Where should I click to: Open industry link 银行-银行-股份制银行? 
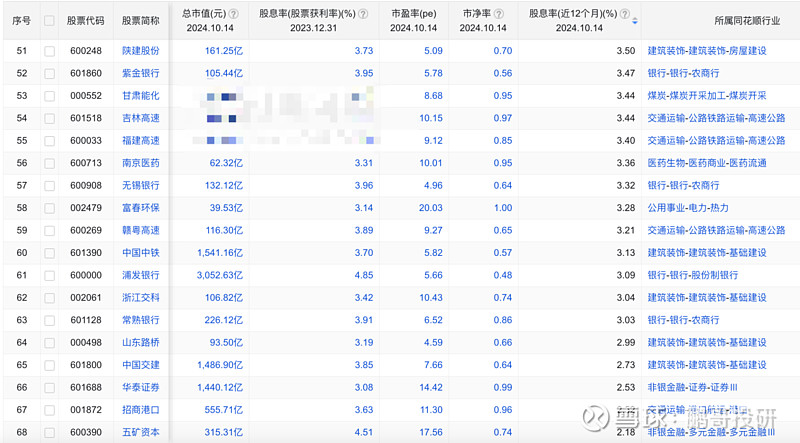tap(693, 275)
